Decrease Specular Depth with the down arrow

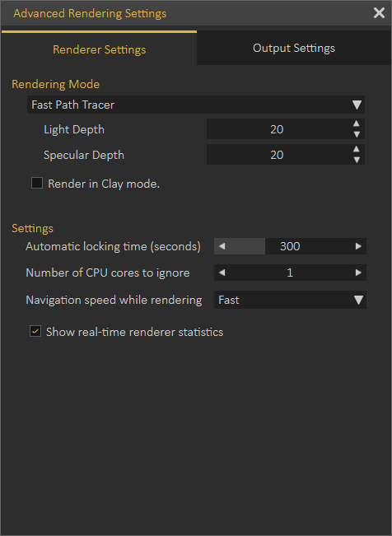(x=357, y=160)
